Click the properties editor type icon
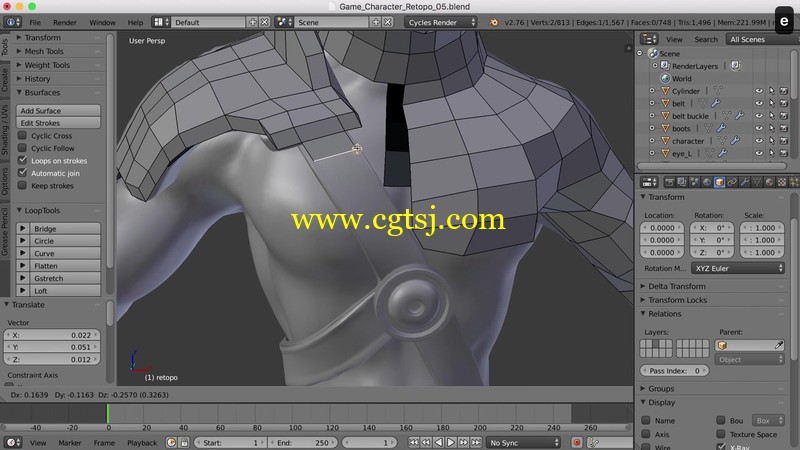Screen dimensions: 800x450 649,182
